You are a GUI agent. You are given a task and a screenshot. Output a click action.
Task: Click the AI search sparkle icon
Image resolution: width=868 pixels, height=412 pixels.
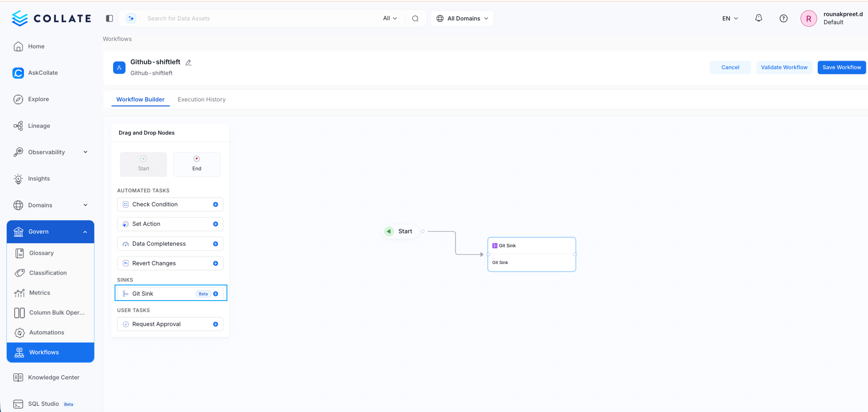coord(131,18)
